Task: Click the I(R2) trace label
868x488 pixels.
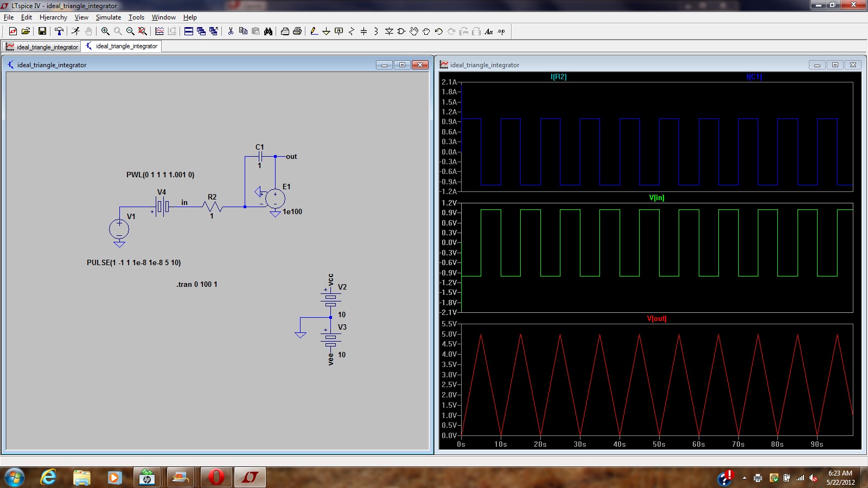Action: click(x=558, y=76)
